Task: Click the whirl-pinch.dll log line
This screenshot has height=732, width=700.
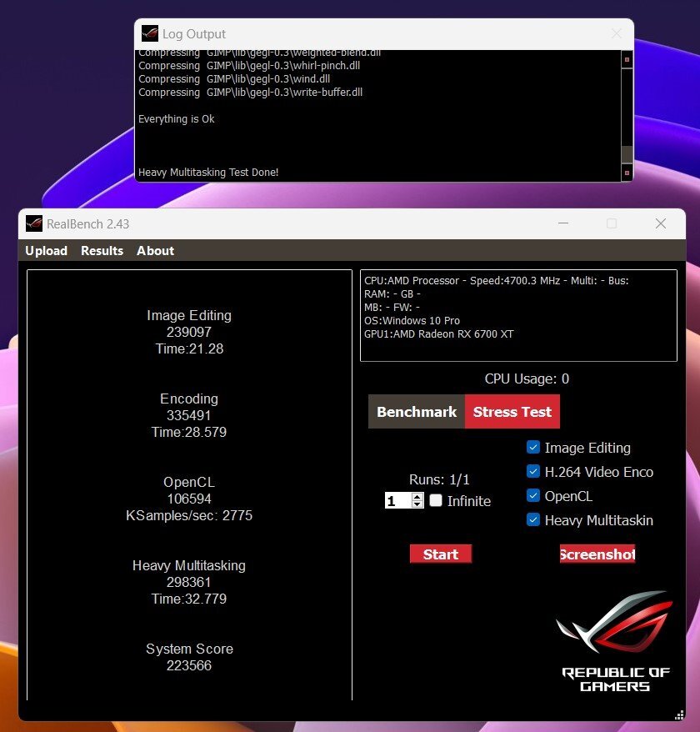Action: click(248, 66)
